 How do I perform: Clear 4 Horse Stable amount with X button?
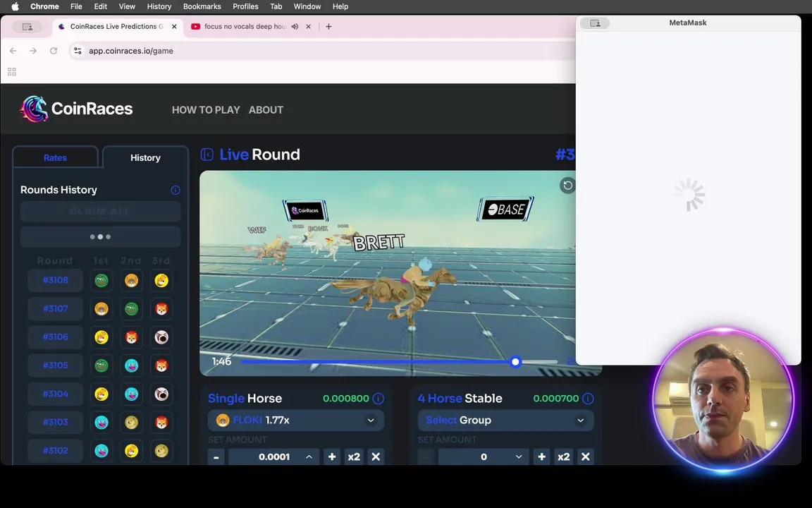coord(585,456)
